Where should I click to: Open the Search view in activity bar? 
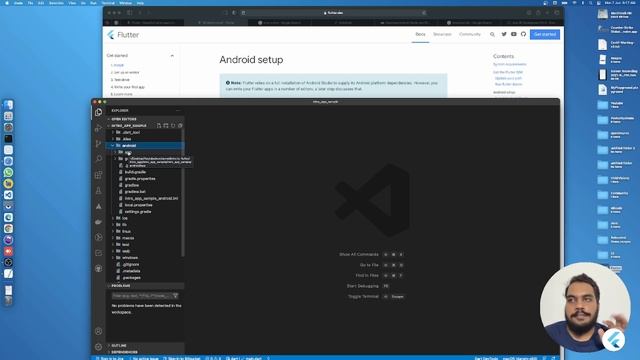pos(98,159)
